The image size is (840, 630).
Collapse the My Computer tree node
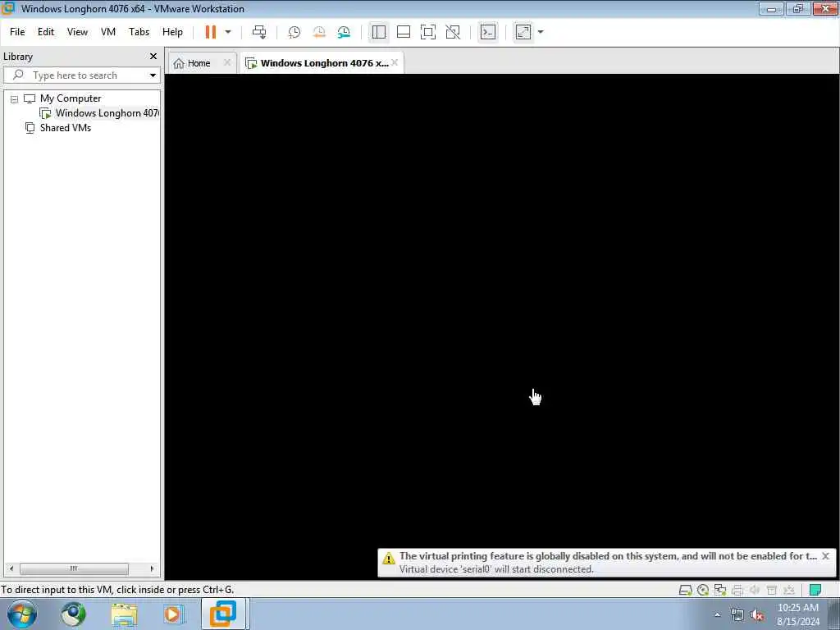coord(15,99)
